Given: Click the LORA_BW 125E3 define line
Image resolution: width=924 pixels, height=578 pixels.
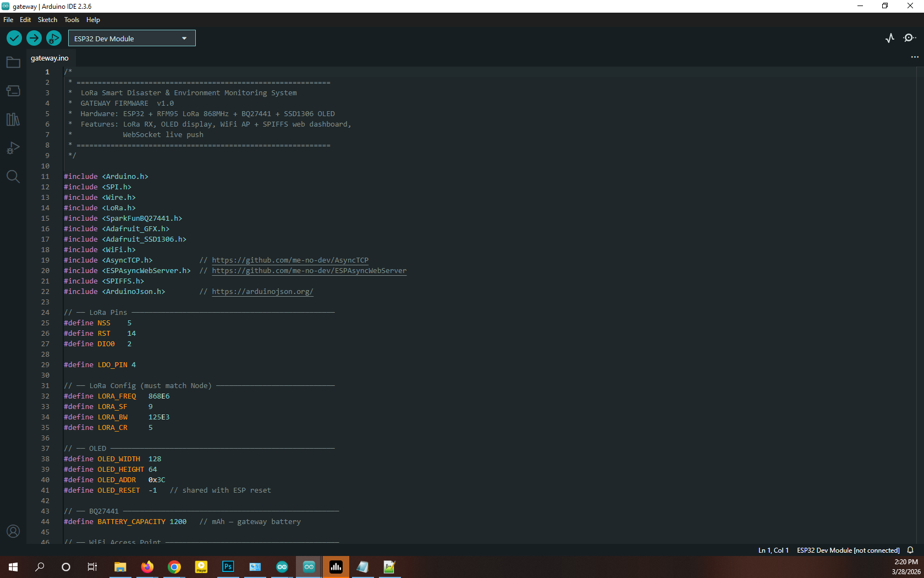Looking at the screenshot, I should (117, 417).
